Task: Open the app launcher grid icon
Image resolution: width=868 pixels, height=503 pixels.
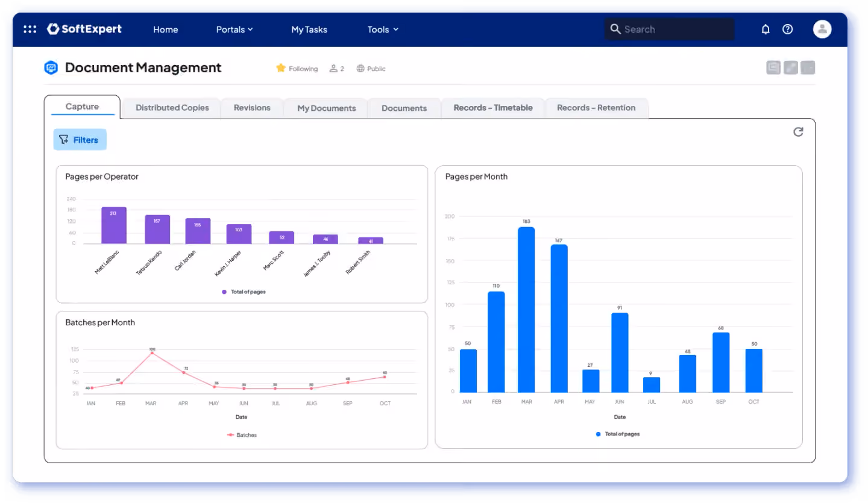Action: (30, 29)
